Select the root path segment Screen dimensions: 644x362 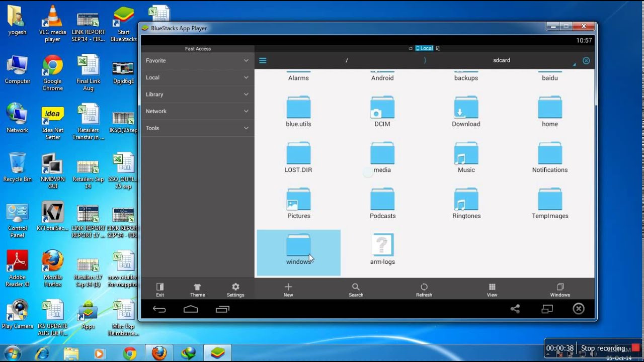click(347, 60)
